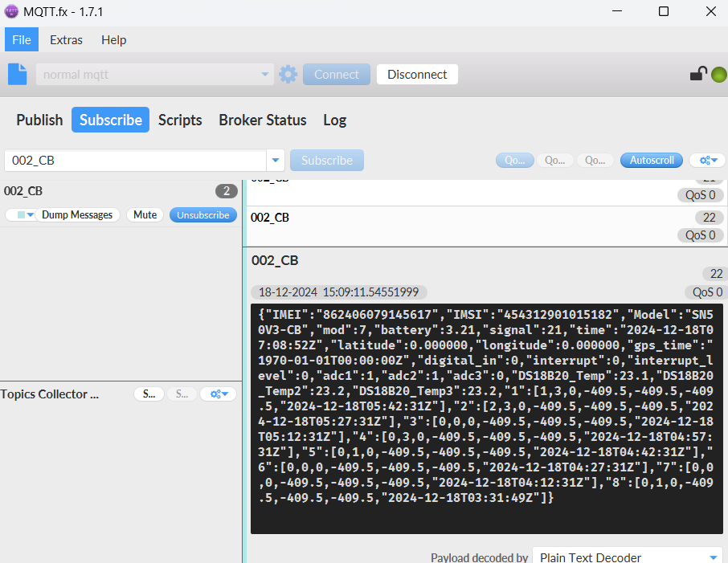
Task: Click the green connection status indicator
Action: tap(718, 75)
